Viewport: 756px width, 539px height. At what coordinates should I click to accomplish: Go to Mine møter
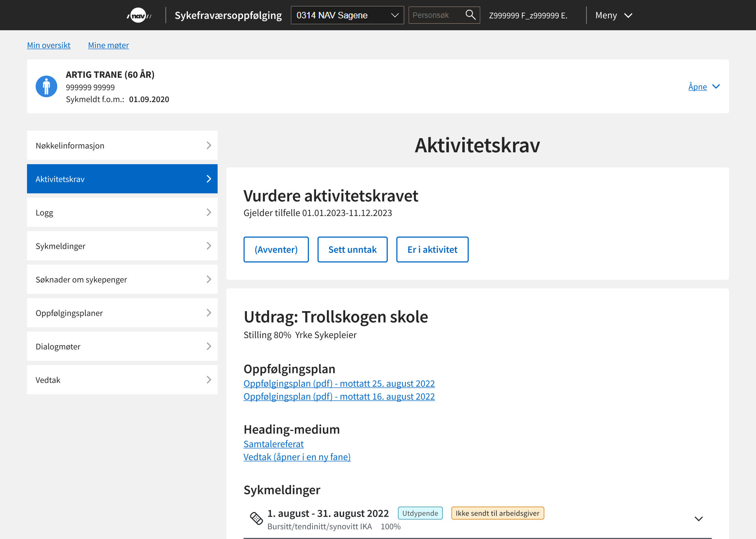[108, 45]
